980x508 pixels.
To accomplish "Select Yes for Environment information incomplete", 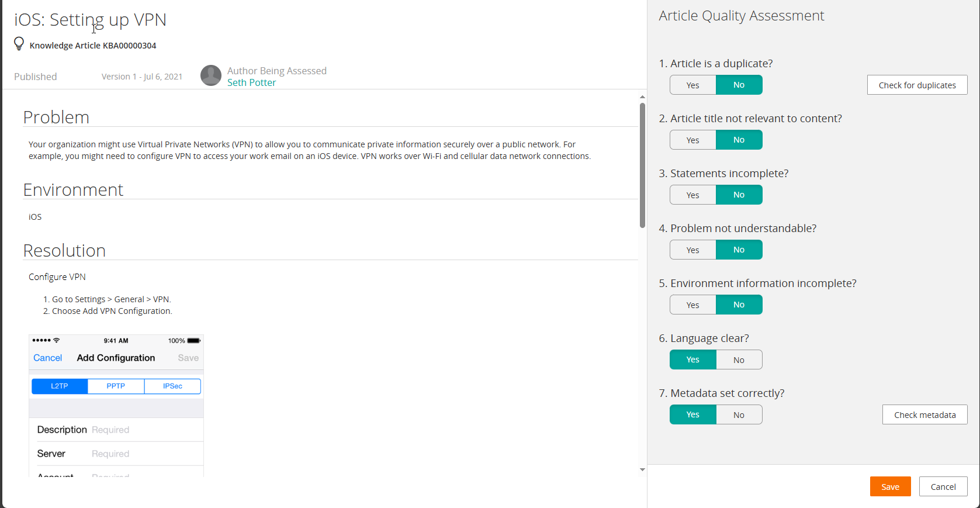I will [x=692, y=305].
